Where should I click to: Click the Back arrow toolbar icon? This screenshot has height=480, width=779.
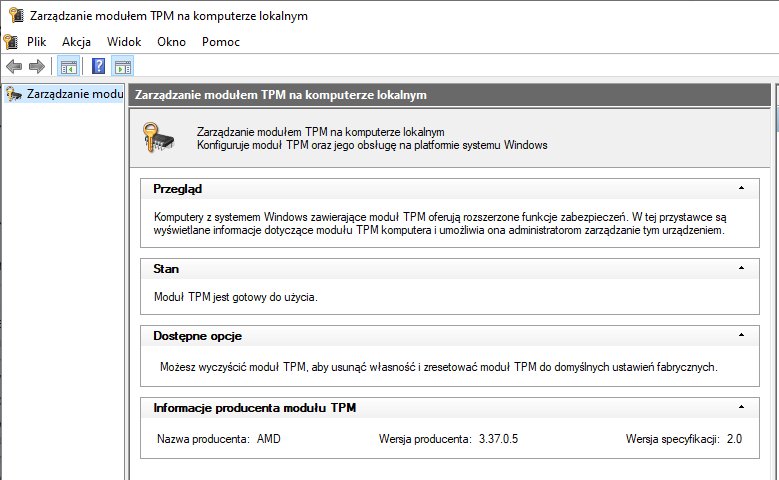(14, 66)
